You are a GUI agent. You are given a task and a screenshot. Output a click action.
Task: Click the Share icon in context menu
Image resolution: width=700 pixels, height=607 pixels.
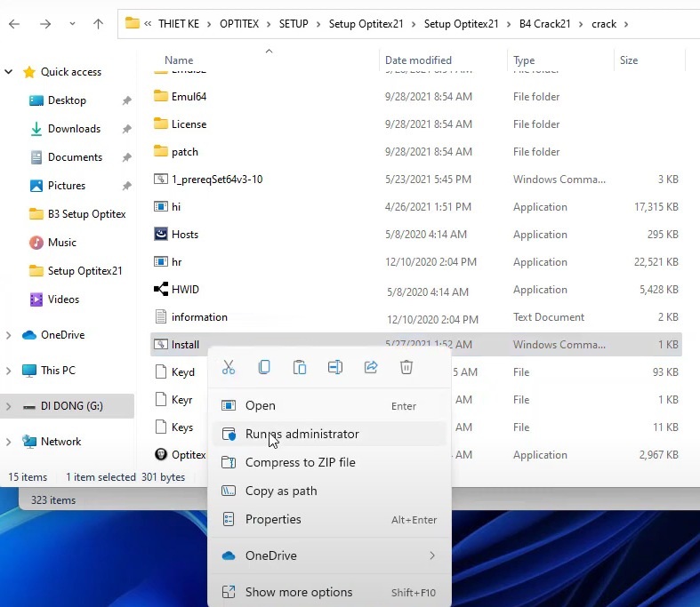(371, 367)
